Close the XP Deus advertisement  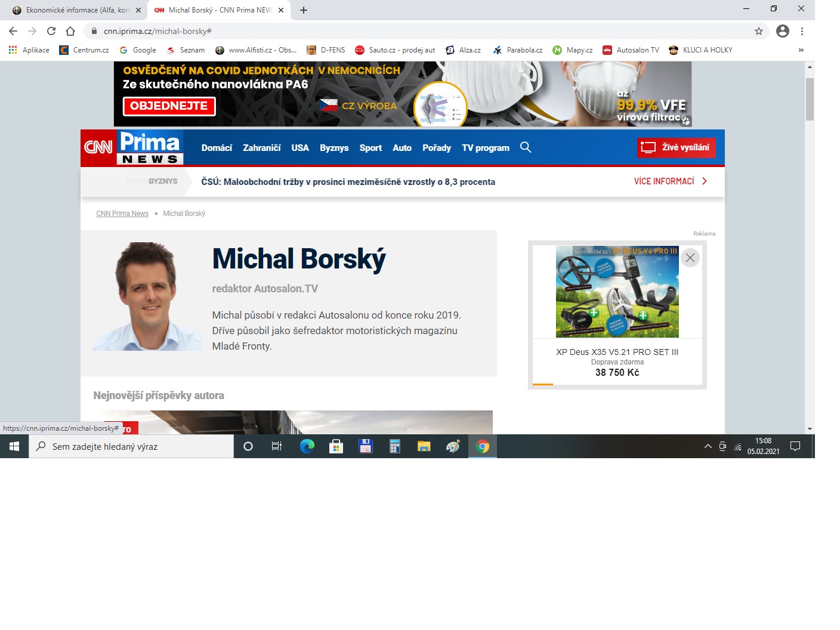(690, 258)
